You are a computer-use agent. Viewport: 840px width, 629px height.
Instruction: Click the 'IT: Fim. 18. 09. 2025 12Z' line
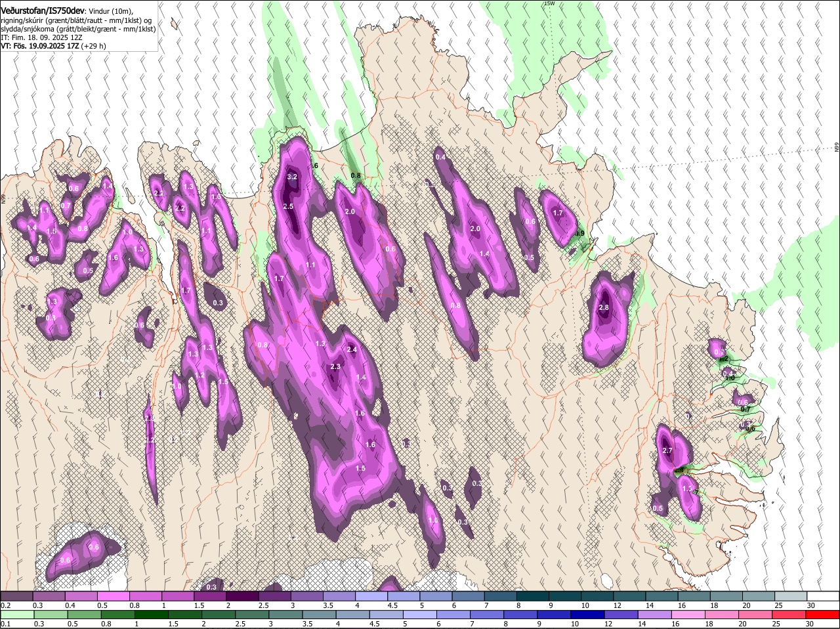[x=41, y=37]
